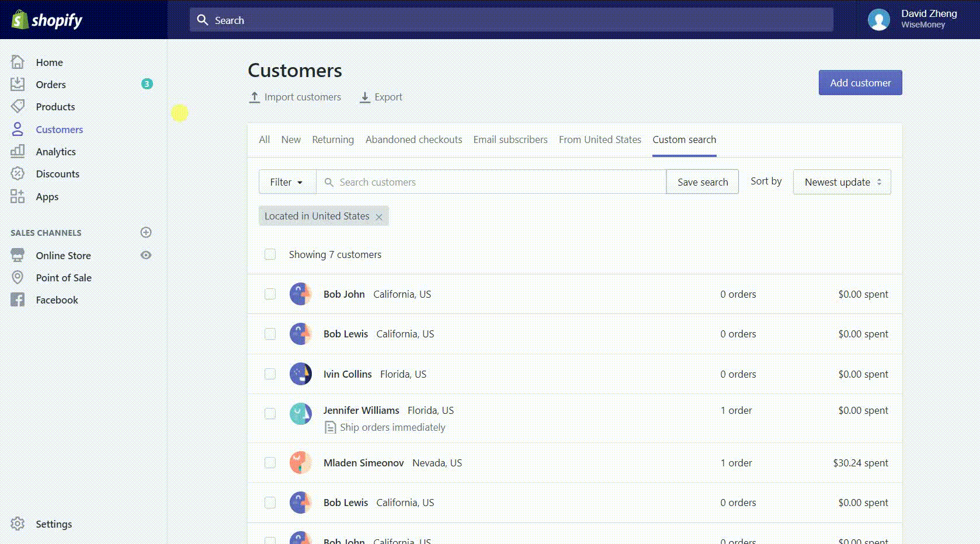Click the Ship orders immediately note
Screen dimensions: 980x544
392,427
